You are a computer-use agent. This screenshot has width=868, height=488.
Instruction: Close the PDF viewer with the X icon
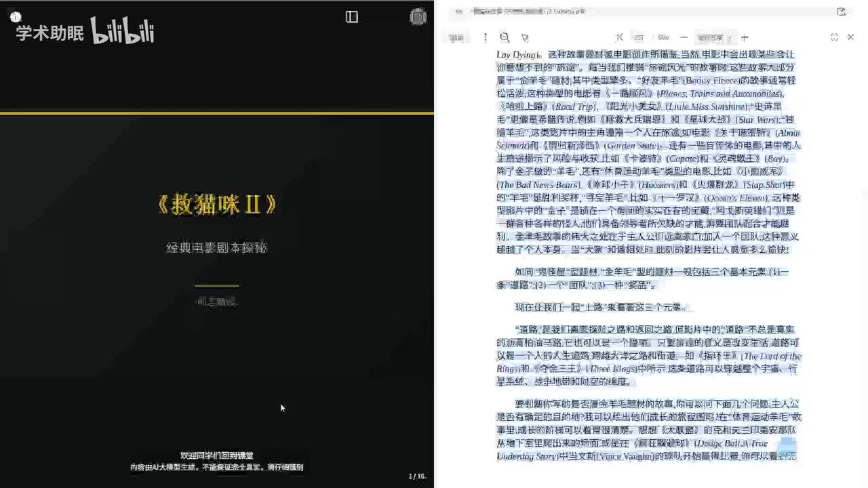coord(850,37)
